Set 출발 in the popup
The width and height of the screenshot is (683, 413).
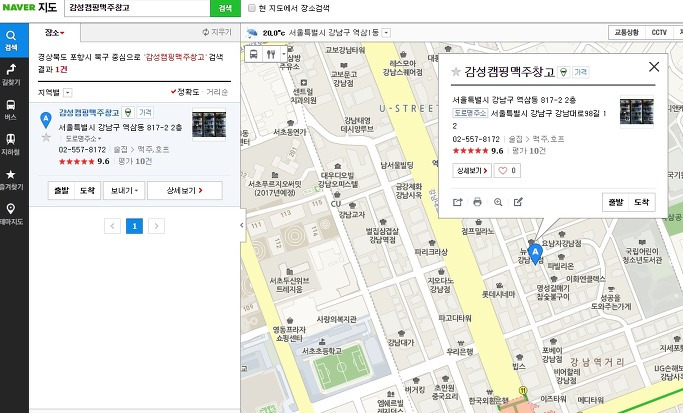[616, 202]
